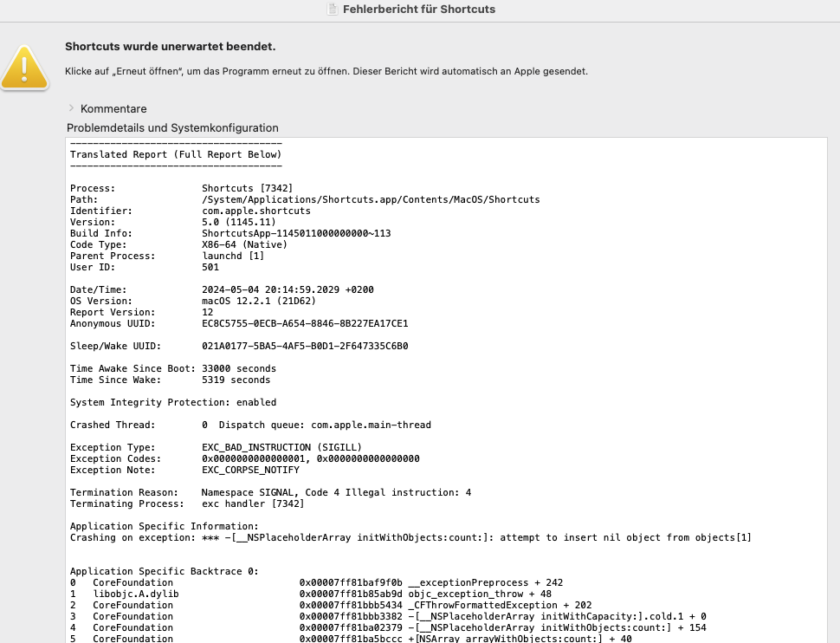Screen dimensions: 840x643
Task: Click the code type 'X86-64 (Native)'
Action: pos(244,244)
